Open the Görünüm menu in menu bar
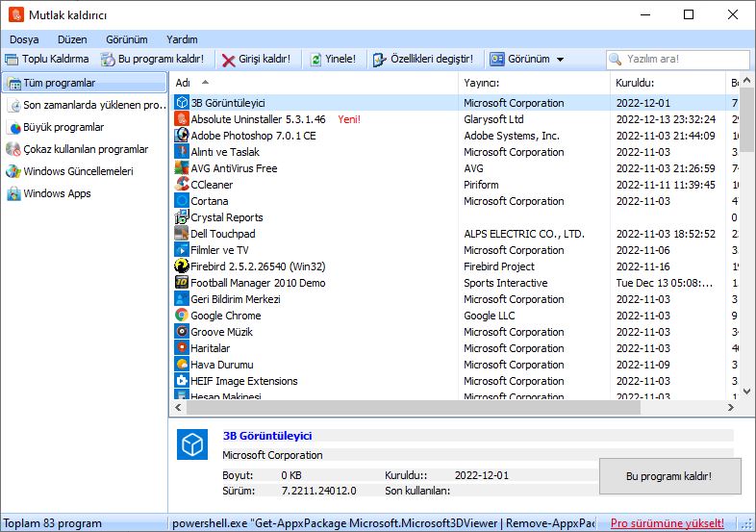Image resolution: width=756 pixels, height=532 pixels. click(x=127, y=39)
